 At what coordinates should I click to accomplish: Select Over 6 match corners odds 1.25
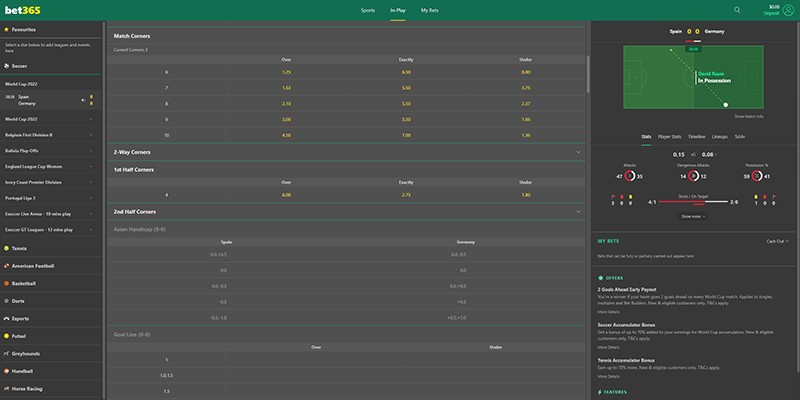286,72
